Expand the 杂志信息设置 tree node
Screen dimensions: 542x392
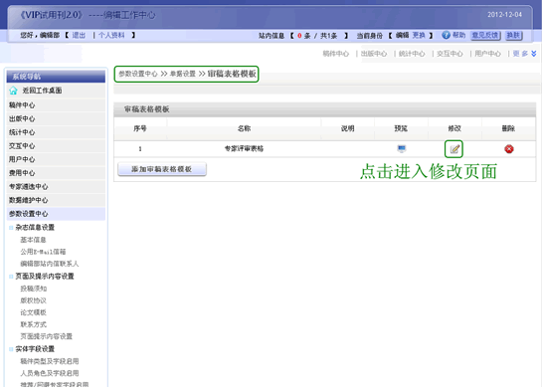(x=11, y=228)
